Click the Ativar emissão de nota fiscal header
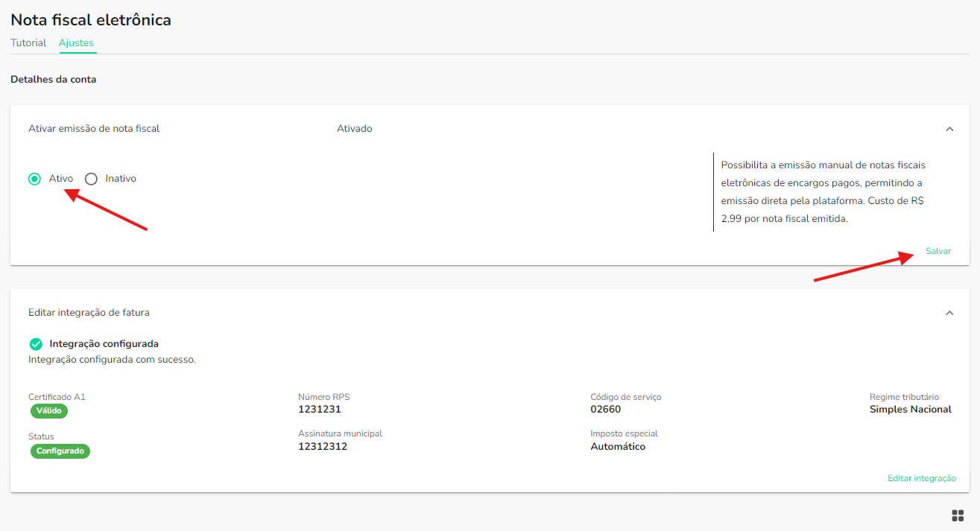This screenshot has height=531, width=980. [94, 129]
